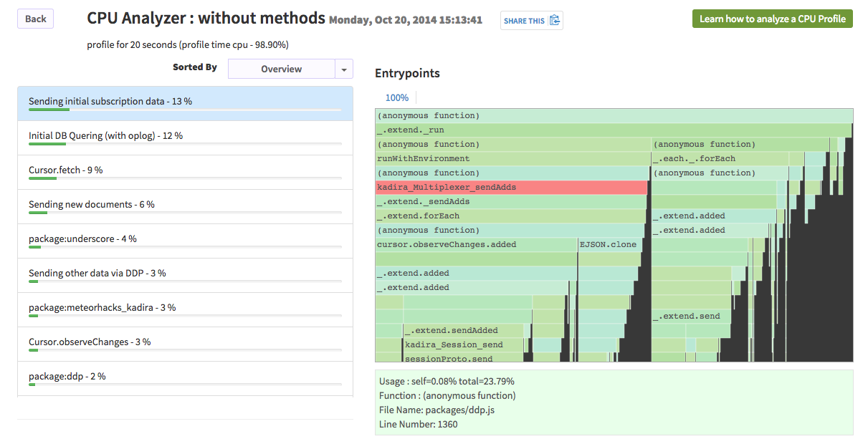Click the 100% zoom level link

click(x=396, y=97)
